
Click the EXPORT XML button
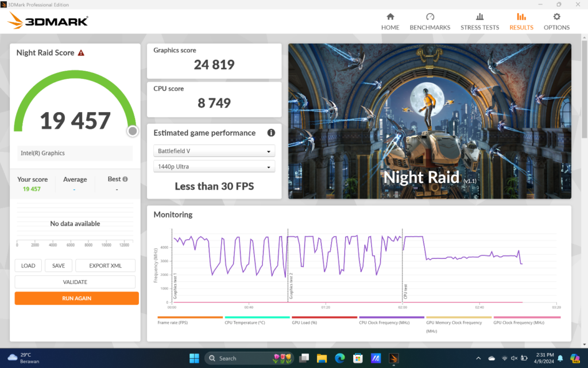105,265
